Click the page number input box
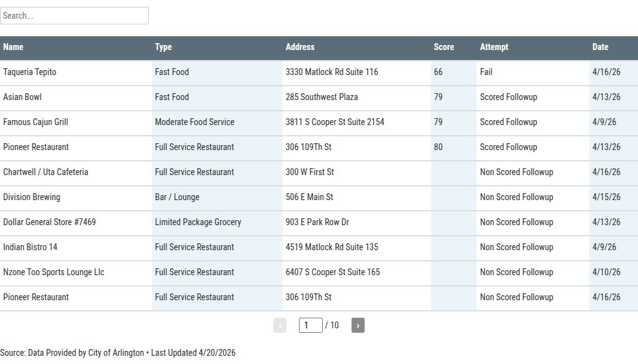The height and width of the screenshot is (364, 638). point(310,325)
